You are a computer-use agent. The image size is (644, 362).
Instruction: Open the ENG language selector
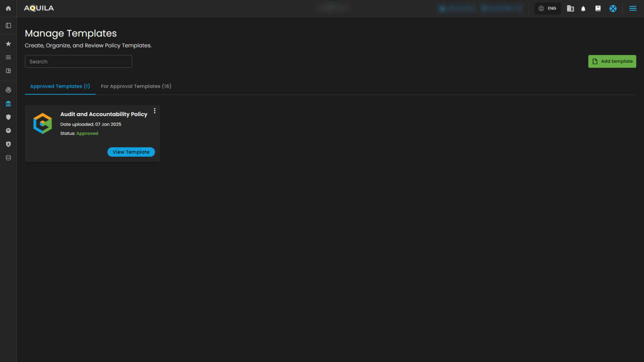pos(547,8)
